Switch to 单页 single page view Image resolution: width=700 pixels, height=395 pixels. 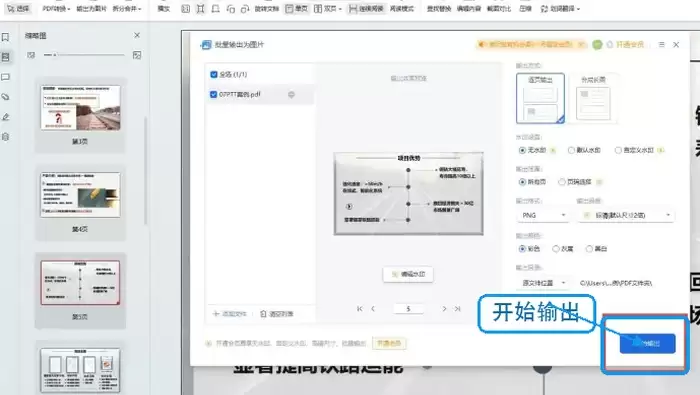coord(296,8)
